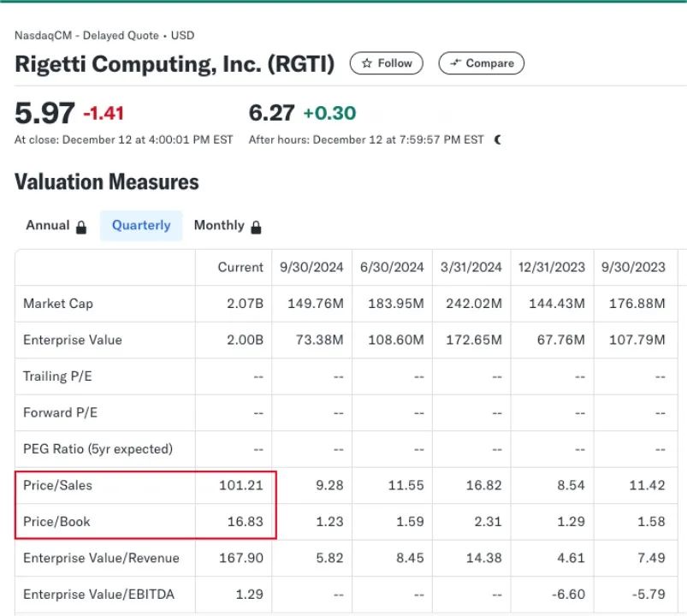
Task: Select the Enterprise Value/EBITDA row label
Action: pyautogui.click(x=100, y=594)
